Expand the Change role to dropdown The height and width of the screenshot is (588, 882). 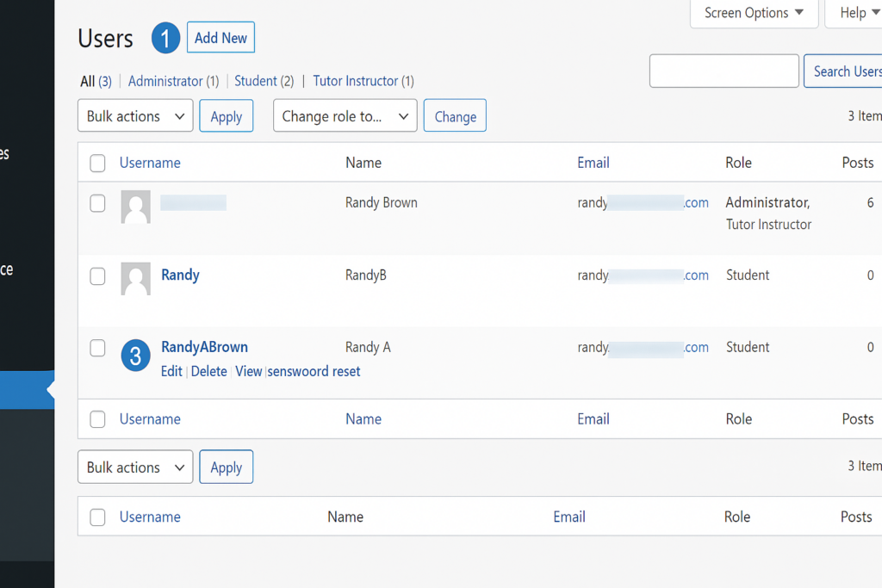[x=345, y=116]
